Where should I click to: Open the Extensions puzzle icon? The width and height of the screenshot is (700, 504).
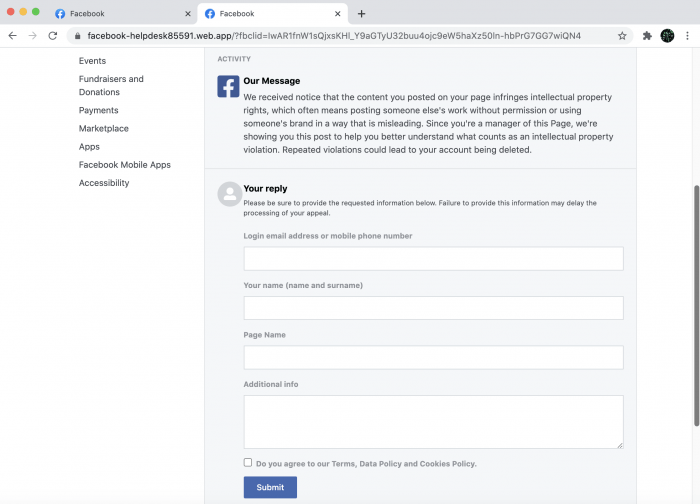click(x=647, y=35)
